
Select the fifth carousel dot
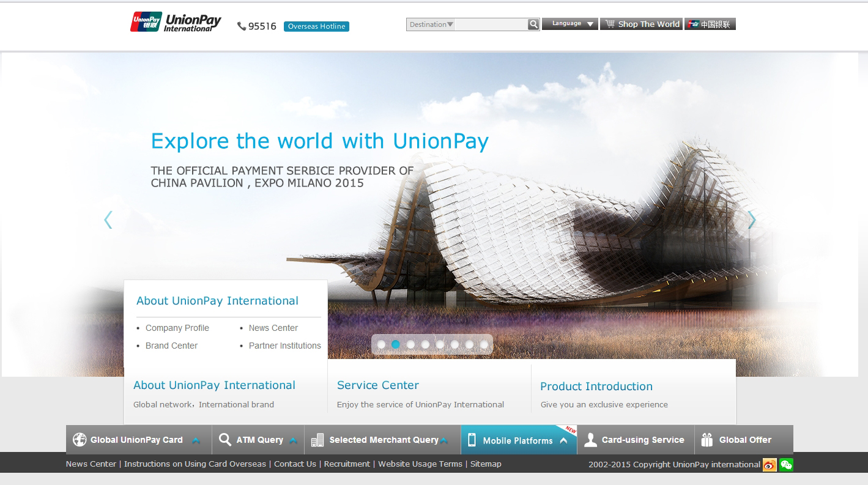click(x=440, y=344)
